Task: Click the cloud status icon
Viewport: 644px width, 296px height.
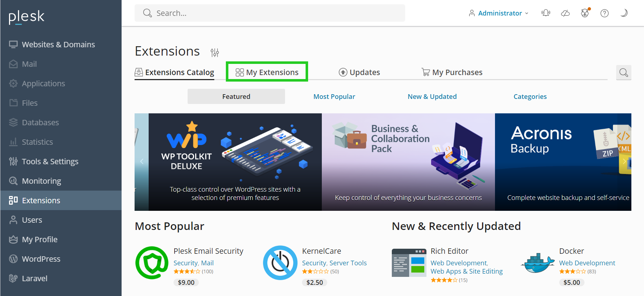Action: (x=565, y=13)
